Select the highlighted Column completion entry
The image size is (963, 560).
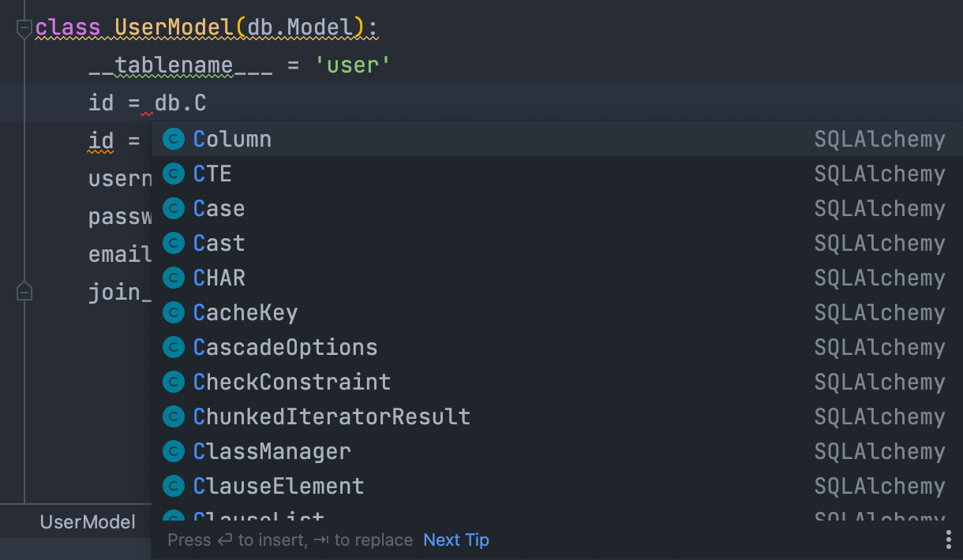pos(231,139)
